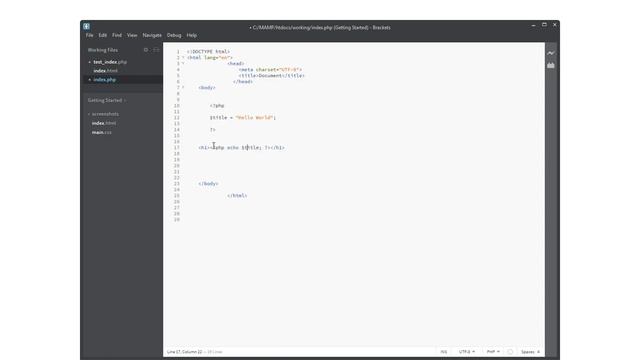Select index.php in Working Files
640x360 pixels.
(x=104, y=80)
